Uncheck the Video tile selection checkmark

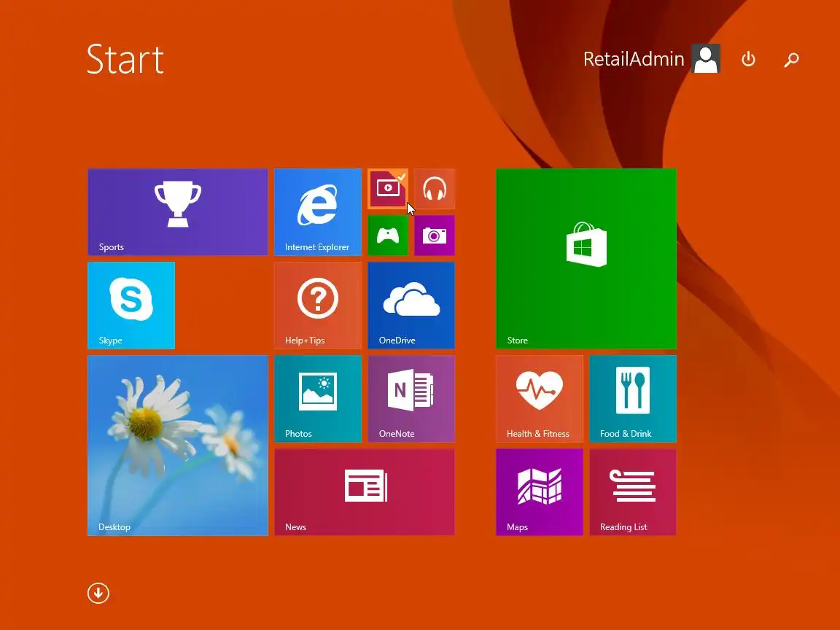coord(401,176)
